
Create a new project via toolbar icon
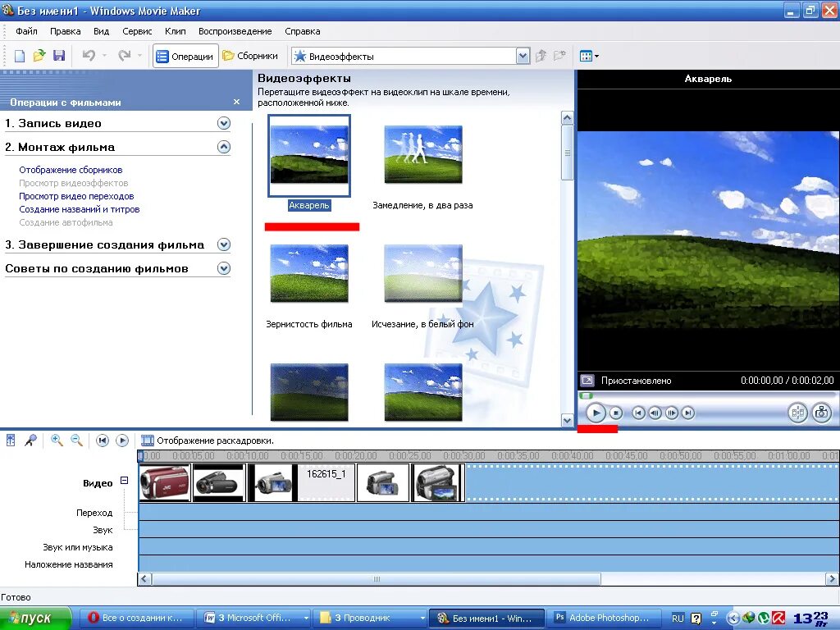coord(20,56)
